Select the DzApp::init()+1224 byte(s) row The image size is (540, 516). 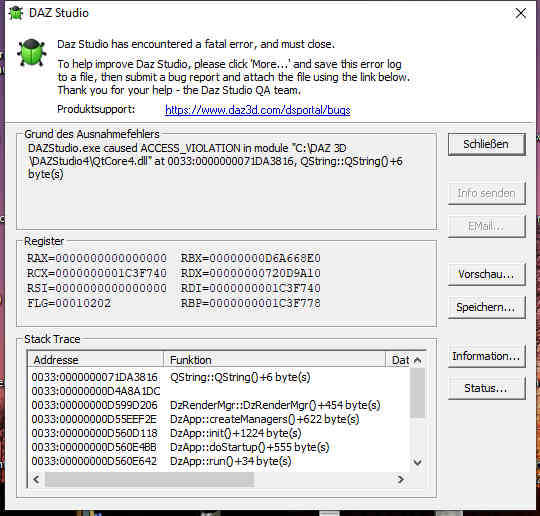(220, 433)
